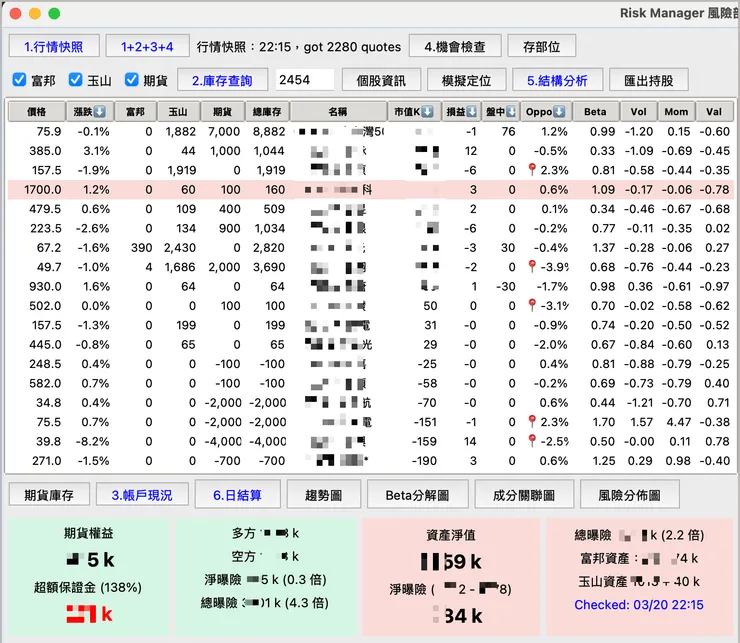Click sort arrow on 盤中 column

pos(511,111)
